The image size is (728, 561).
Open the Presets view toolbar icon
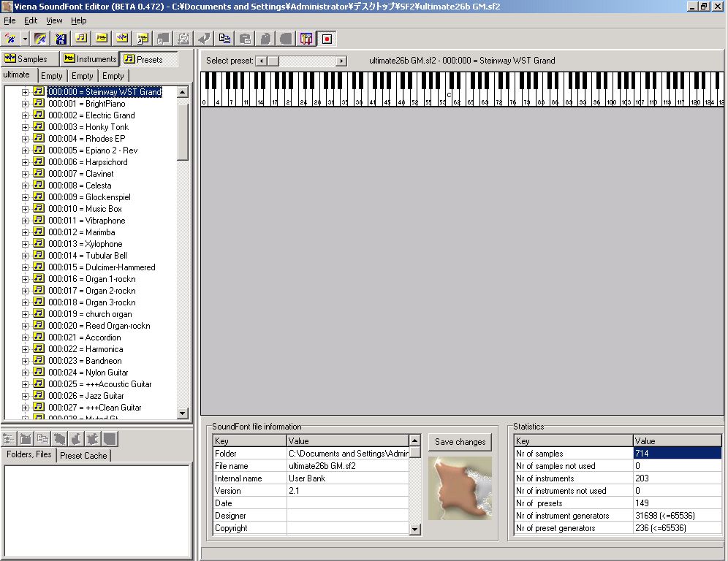(83, 39)
